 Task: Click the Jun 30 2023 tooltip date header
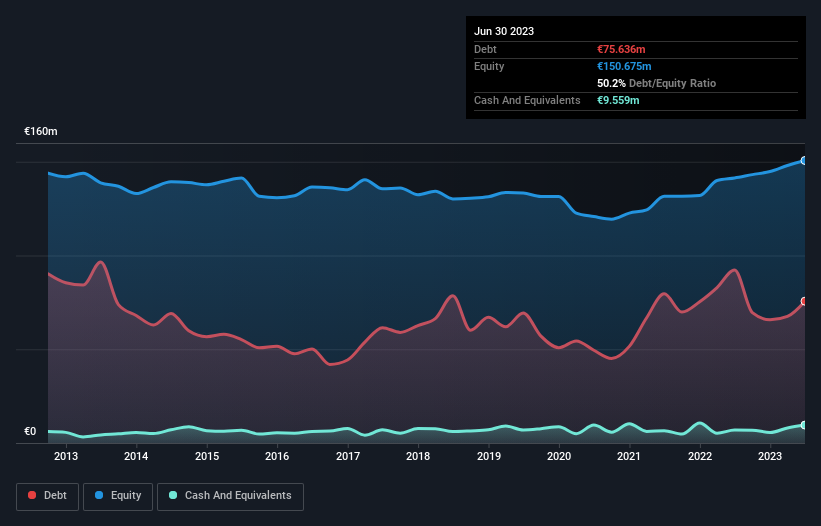[x=504, y=31]
